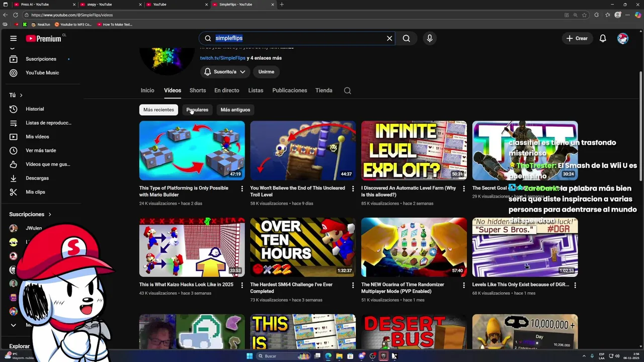Open options menu for Ocarina Randomizer video

[464, 285]
